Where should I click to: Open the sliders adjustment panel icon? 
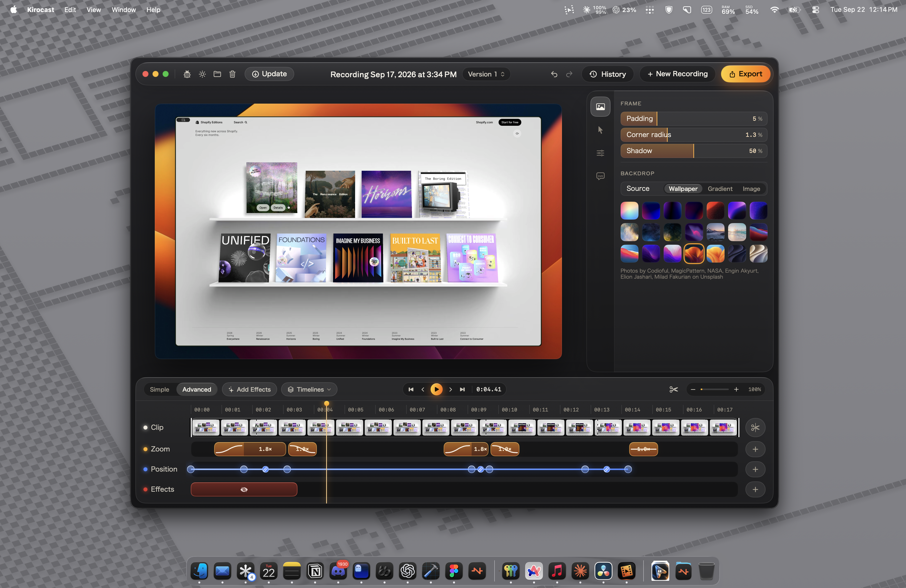[600, 153]
